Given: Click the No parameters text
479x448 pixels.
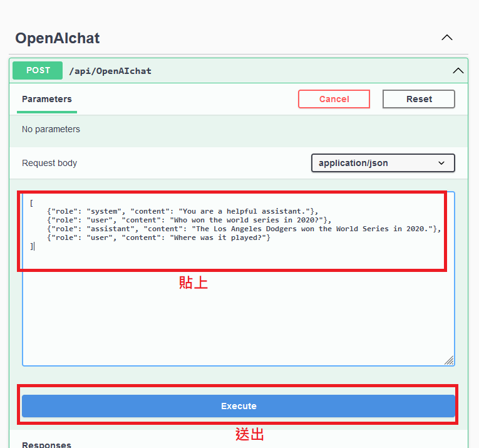Looking at the screenshot, I should pos(51,129).
